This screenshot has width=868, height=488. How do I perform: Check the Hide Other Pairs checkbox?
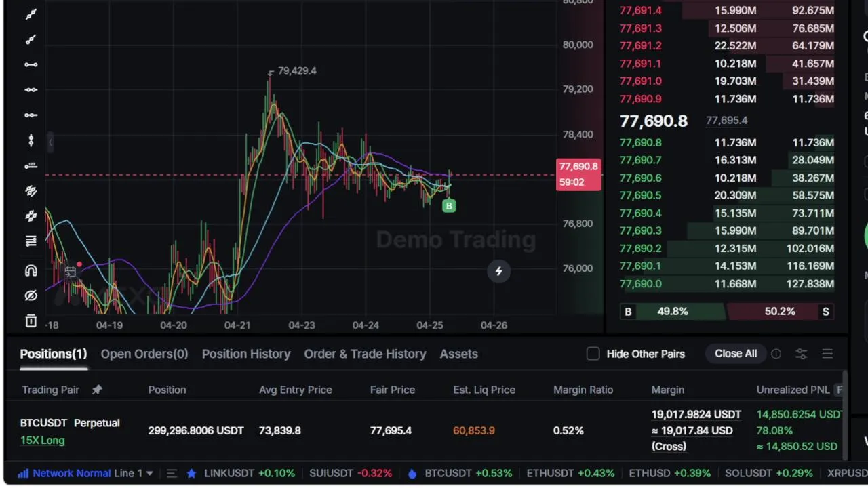(593, 354)
